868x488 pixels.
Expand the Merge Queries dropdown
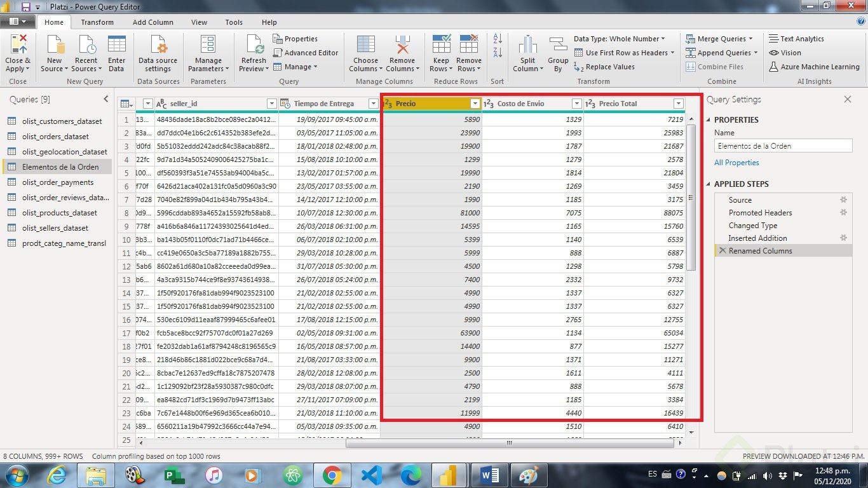pyautogui.click(x=719, y=39)
